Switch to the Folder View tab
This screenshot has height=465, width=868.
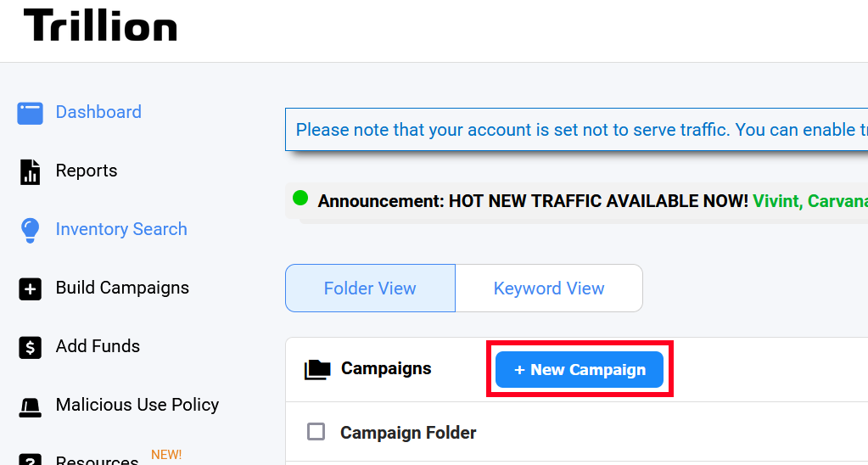tap(370, 288)
